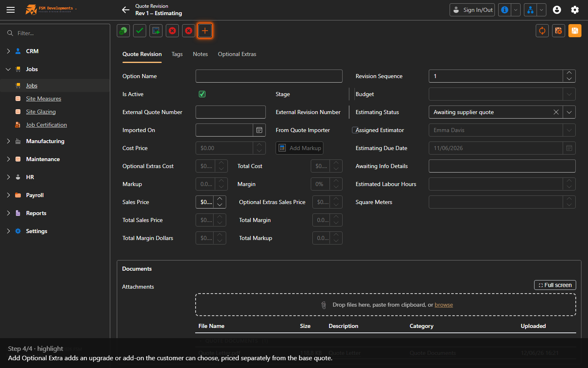The height and width of the screenshot is (368, 588).
Task: Toggle the Is Active checkbox
Action: click(x=202, y=94)
